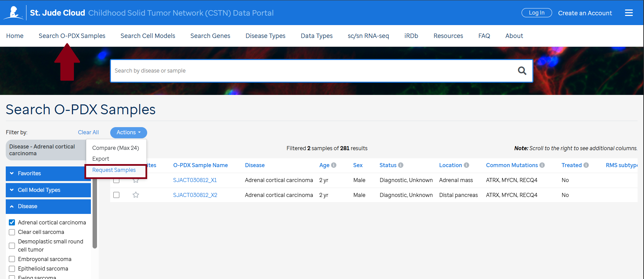Click Create an Account link
Viewport: 644px width, 279px height.
click(585, 13)
